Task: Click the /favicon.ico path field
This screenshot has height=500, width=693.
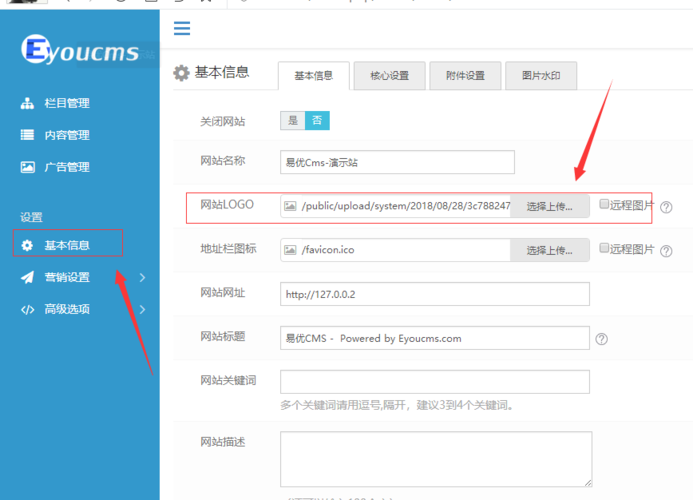Action: coord(405,250)
